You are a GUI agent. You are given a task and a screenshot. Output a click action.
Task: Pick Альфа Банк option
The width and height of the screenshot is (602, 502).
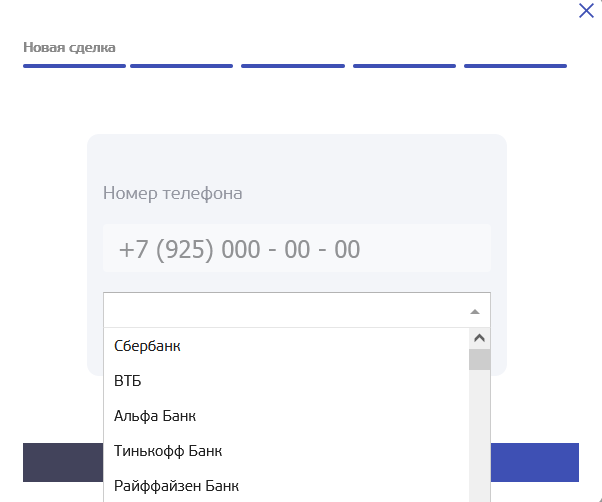click(286, 416)
